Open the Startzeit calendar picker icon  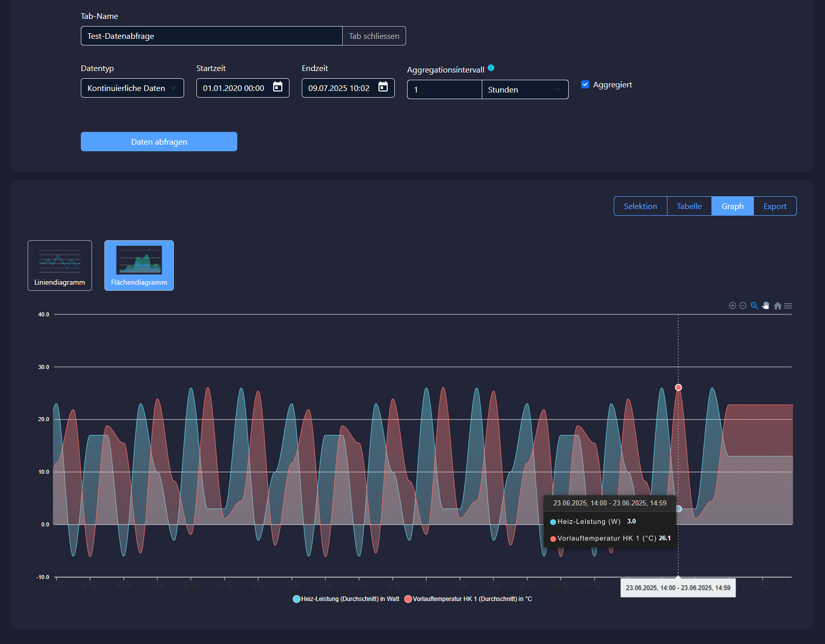click(x=278, y=87)
